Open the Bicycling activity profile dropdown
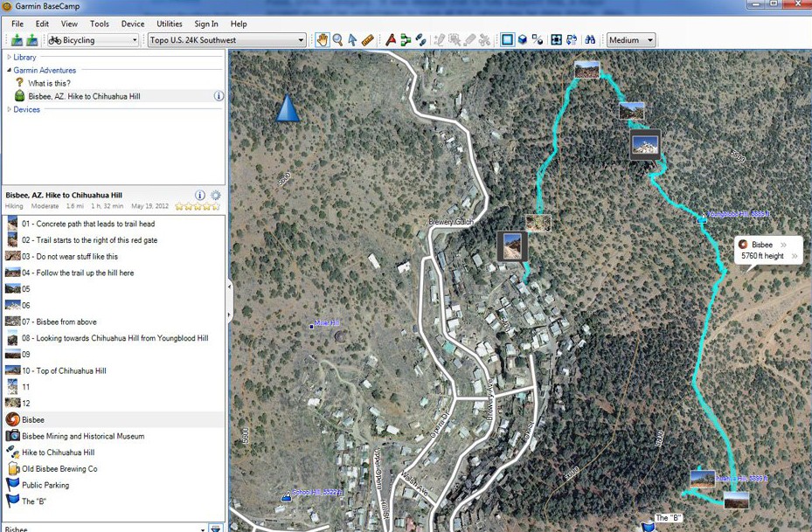Image resolution: width=812 pixels, height=532 pixels. click(93, 40)
